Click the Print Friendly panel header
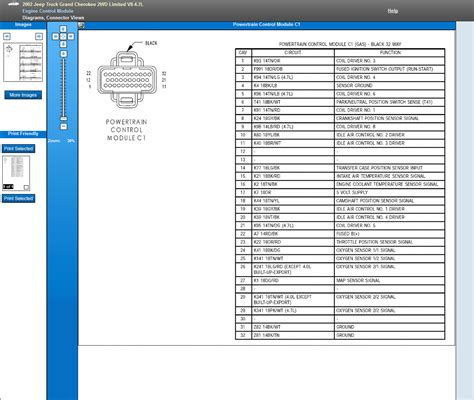Viewport: 474px width, 400px height. 23,134
